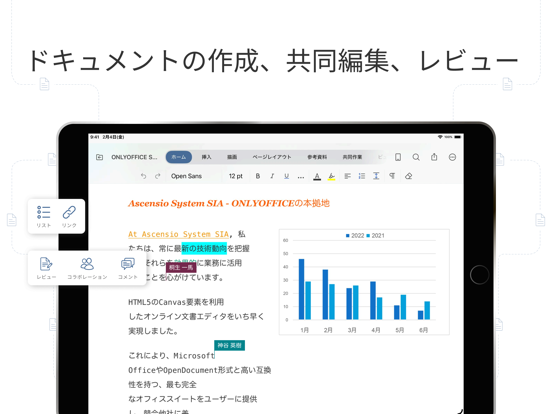Click the 2022 chart legend entry
This screenshot has width=552, height=414.
[x=355, y=236]
